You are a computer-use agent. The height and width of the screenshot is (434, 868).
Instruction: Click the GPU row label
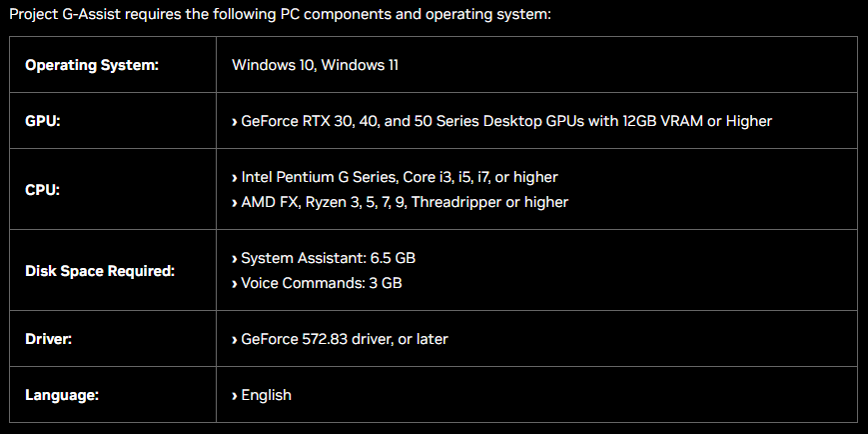pyautogui.click(x=43, y=121)
